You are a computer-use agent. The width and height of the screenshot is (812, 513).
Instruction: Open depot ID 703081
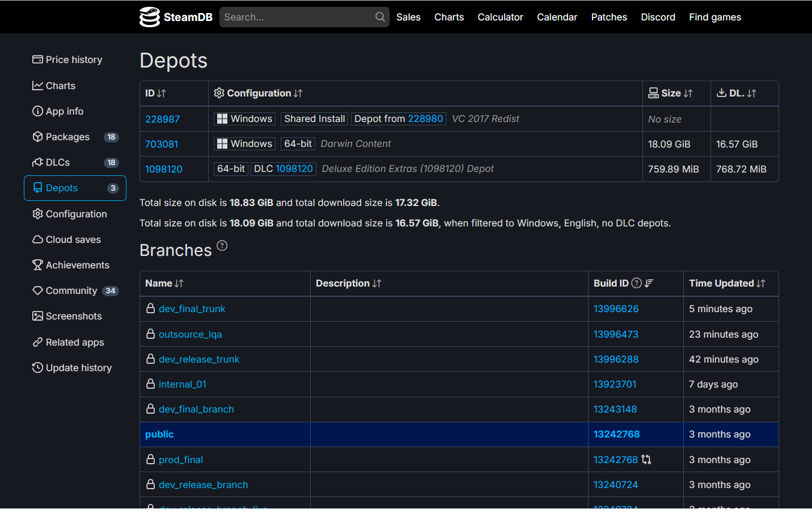162,144
